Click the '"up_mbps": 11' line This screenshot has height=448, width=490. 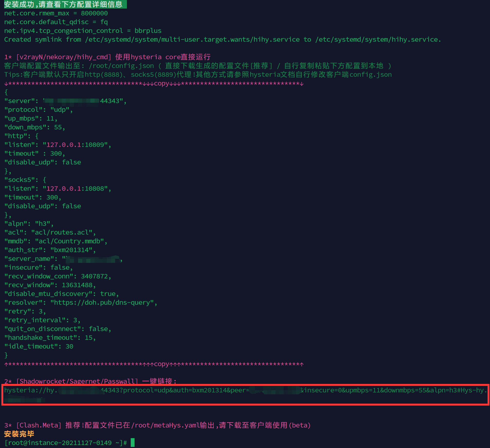(31, 118)
